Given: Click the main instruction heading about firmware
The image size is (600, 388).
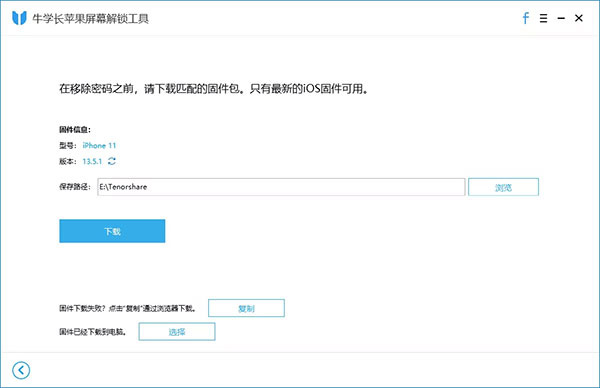Looking at the screenshot, I should click(214, 89).
